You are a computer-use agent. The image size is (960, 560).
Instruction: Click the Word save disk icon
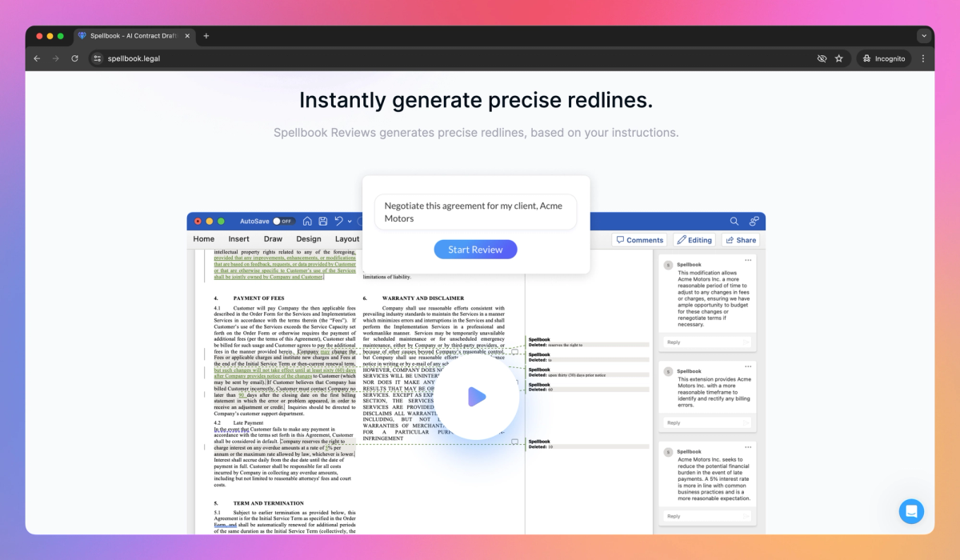[x=322, y=221]
